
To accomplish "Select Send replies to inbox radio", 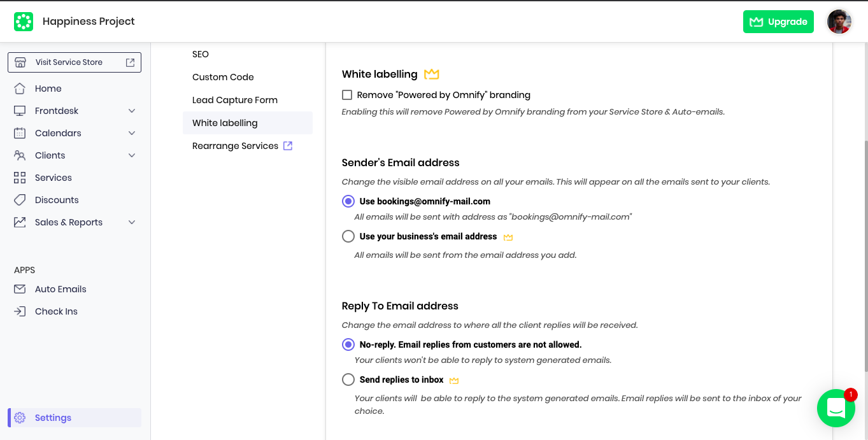I will point(348,380).
